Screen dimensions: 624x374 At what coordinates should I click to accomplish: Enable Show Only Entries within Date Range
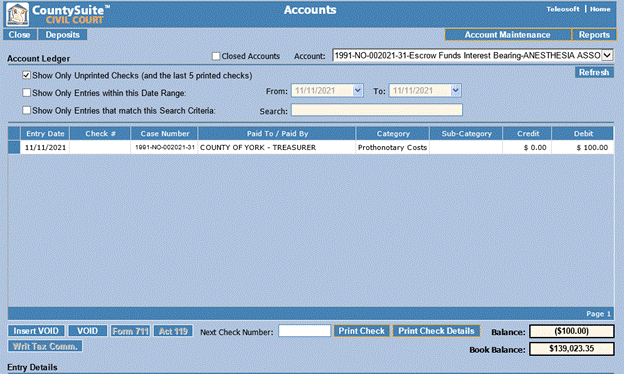(x=27, y=93)
